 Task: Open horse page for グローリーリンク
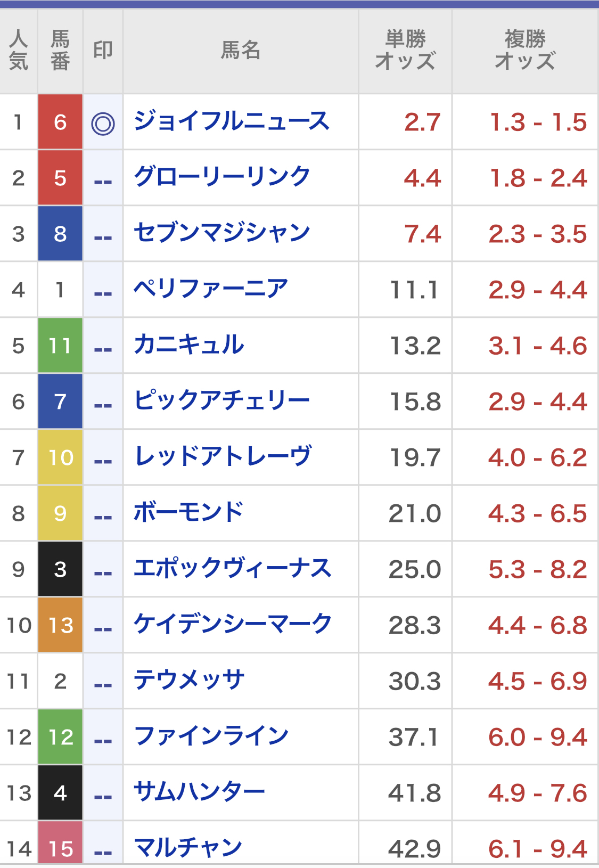(221, 178)
